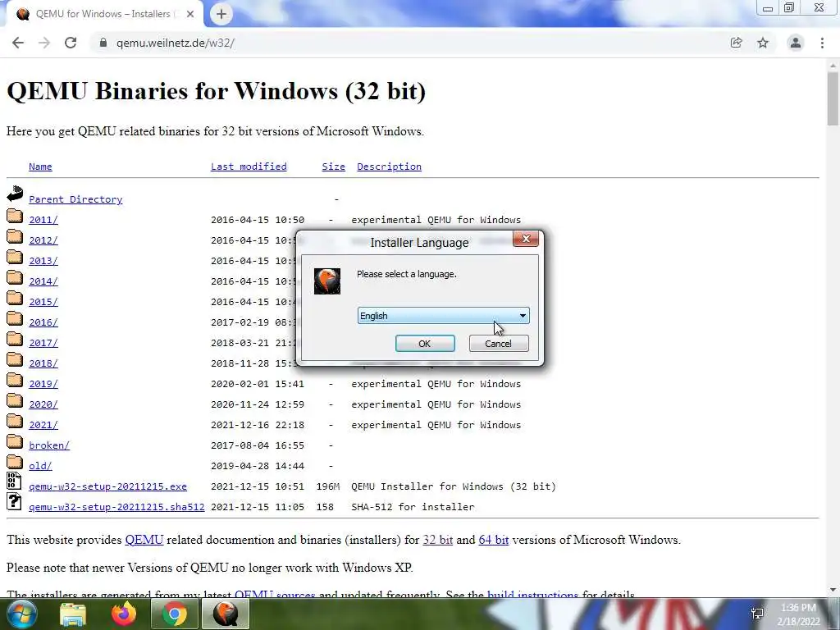Click the padlock site security icon
The width and height of the screenshot is (840, 630).
pos(103,43)
